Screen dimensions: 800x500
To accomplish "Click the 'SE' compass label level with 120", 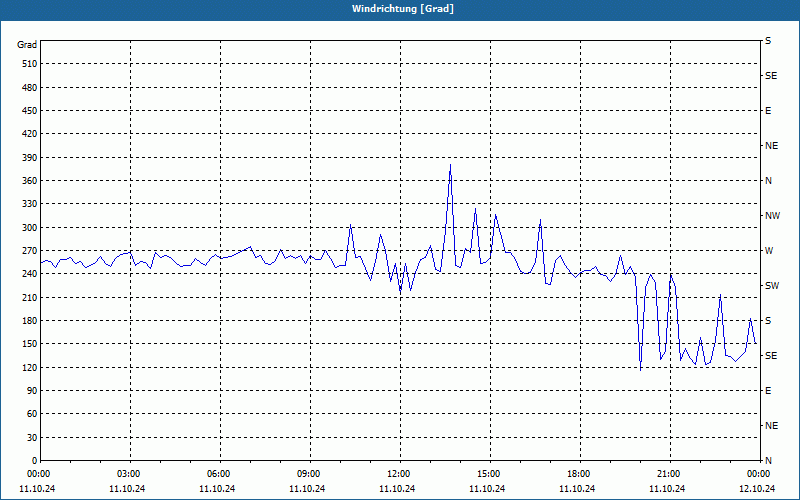I will tap(771, 356).
